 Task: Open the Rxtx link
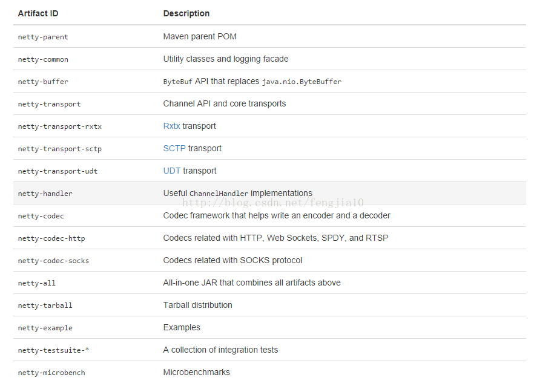click(x=171, y=126)
